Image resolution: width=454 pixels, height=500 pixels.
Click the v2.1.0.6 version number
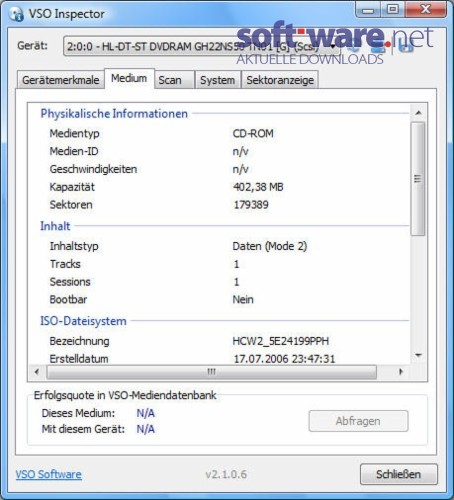pos(226,474)
